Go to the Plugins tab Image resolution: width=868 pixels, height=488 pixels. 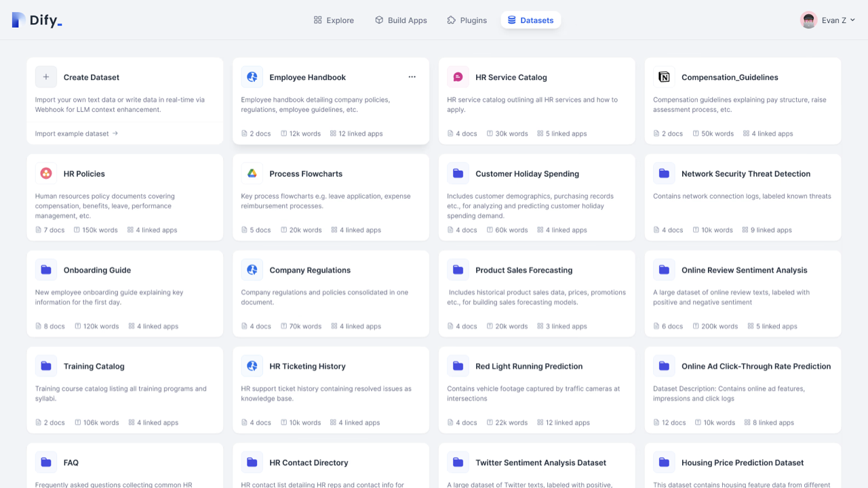(467, 20)
